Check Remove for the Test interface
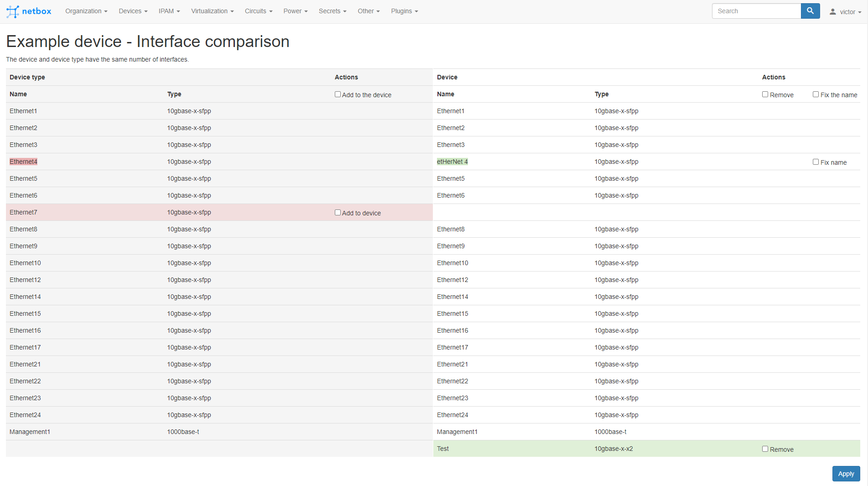The width and height of the screenshot is (868, 486). (765, 449)
